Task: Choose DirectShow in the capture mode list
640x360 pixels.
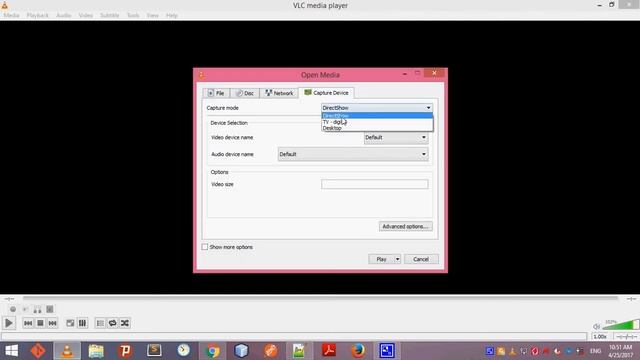Action: [377, 116]
